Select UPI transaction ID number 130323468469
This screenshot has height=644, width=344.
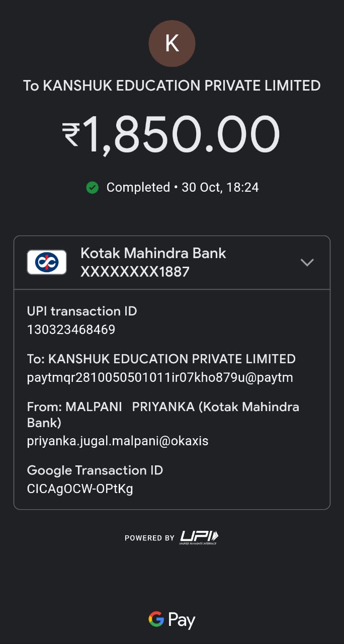71,330
